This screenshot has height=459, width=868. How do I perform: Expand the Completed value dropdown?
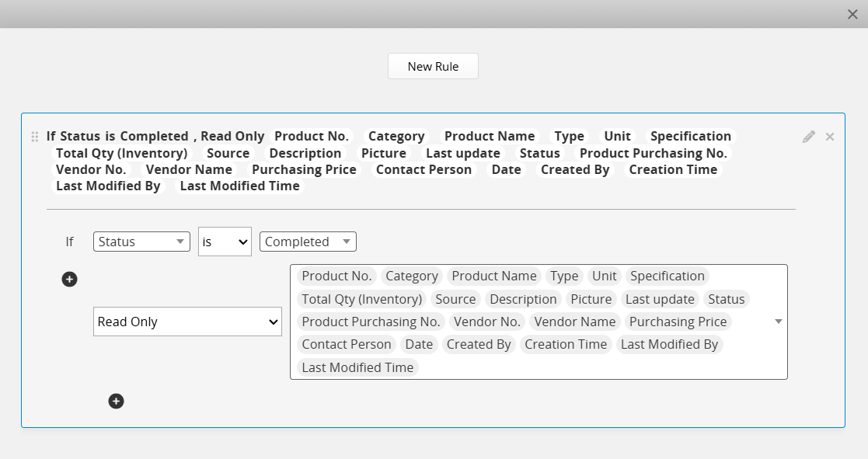coord(308,242)
